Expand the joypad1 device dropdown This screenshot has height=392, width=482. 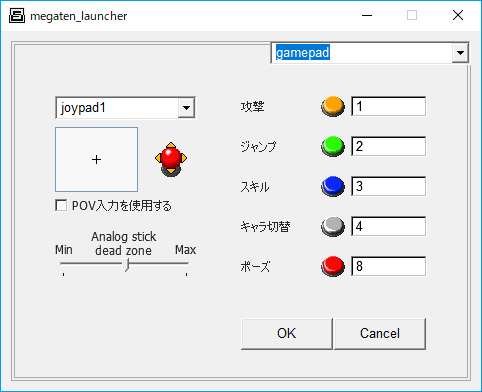click(186, 108)
